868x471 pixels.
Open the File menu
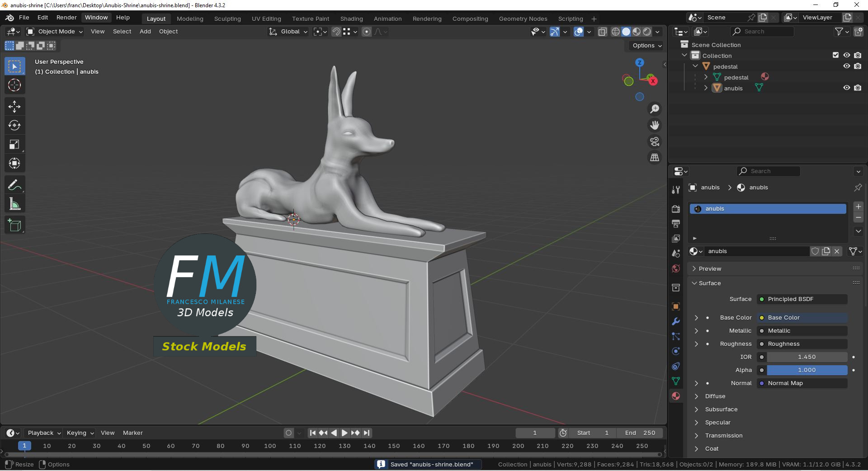coord(24,18)
